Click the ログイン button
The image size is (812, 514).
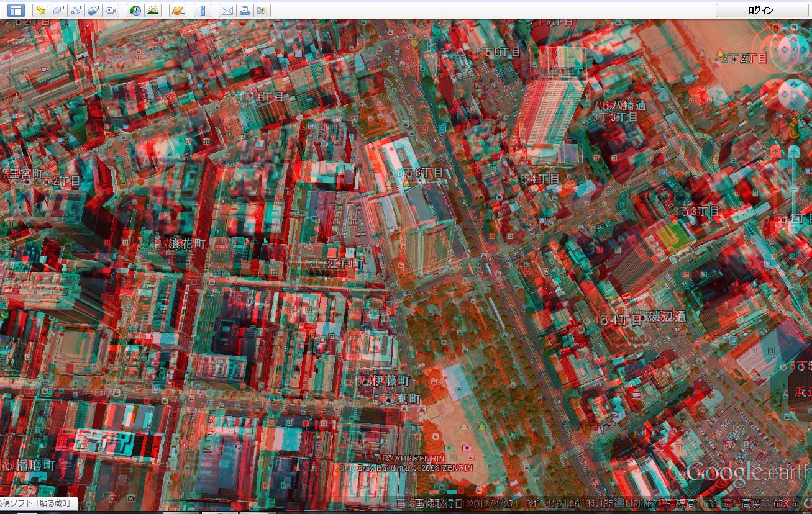click(760, 10)
